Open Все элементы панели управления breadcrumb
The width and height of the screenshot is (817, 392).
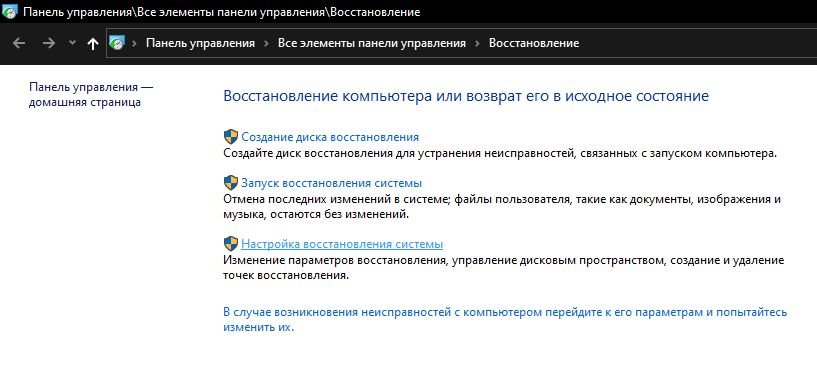click(x=372, y=43)
